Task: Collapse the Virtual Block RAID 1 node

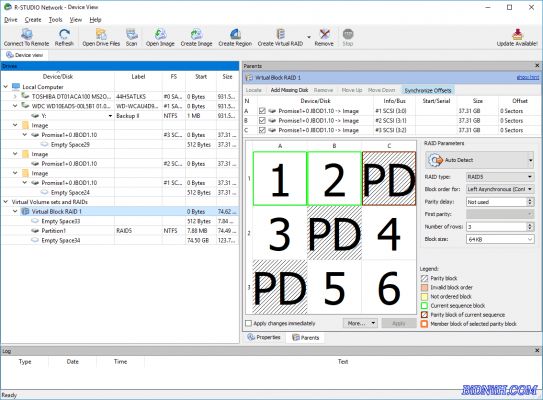Action: coord(15,211)
